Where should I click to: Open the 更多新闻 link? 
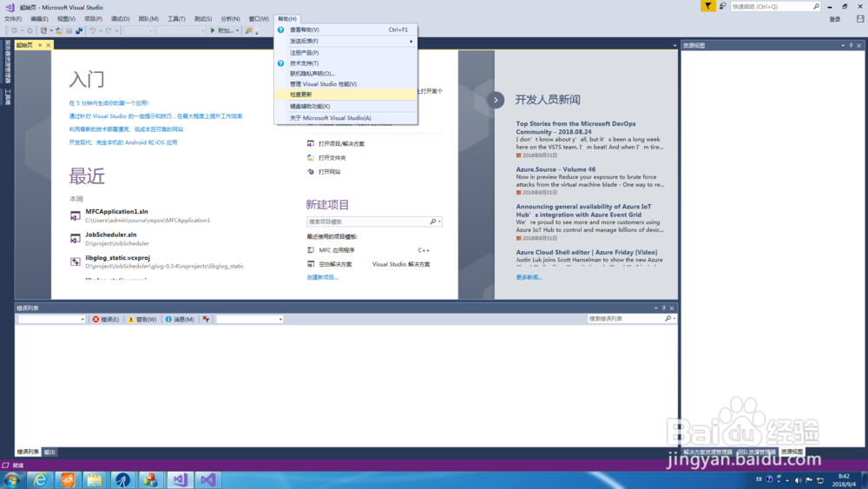(x=529, y=277)
